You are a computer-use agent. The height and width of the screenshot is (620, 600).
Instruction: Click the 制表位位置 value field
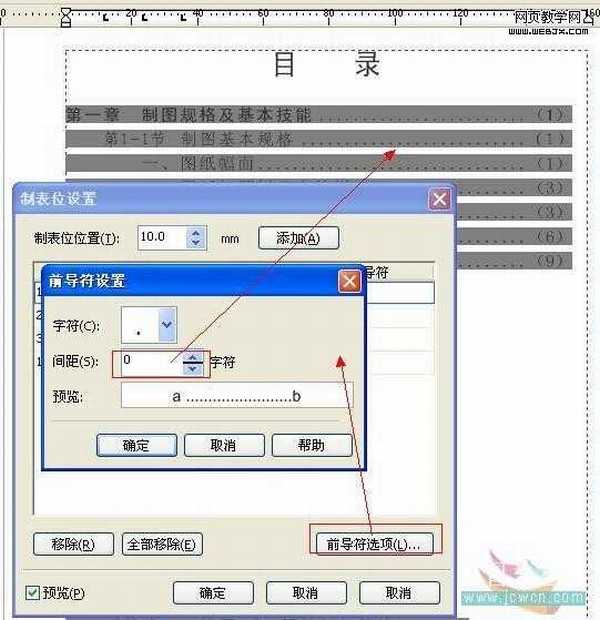(x=161, y=238)
